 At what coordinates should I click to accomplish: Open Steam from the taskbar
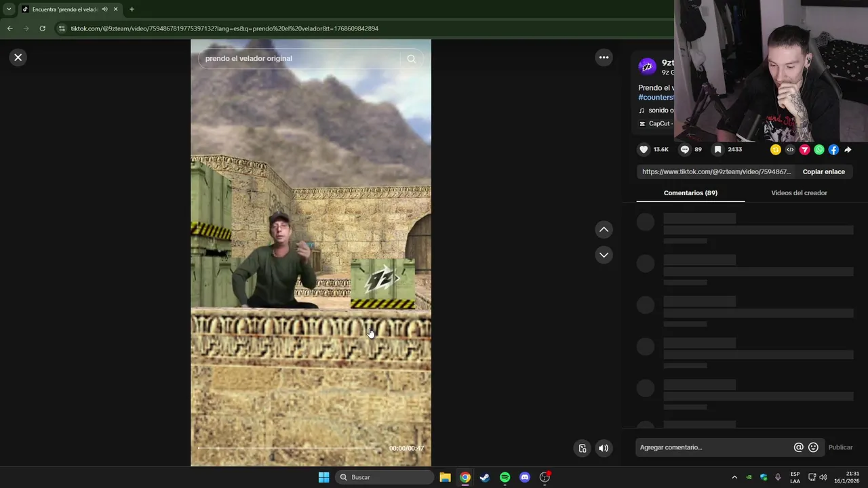point(484,477)
